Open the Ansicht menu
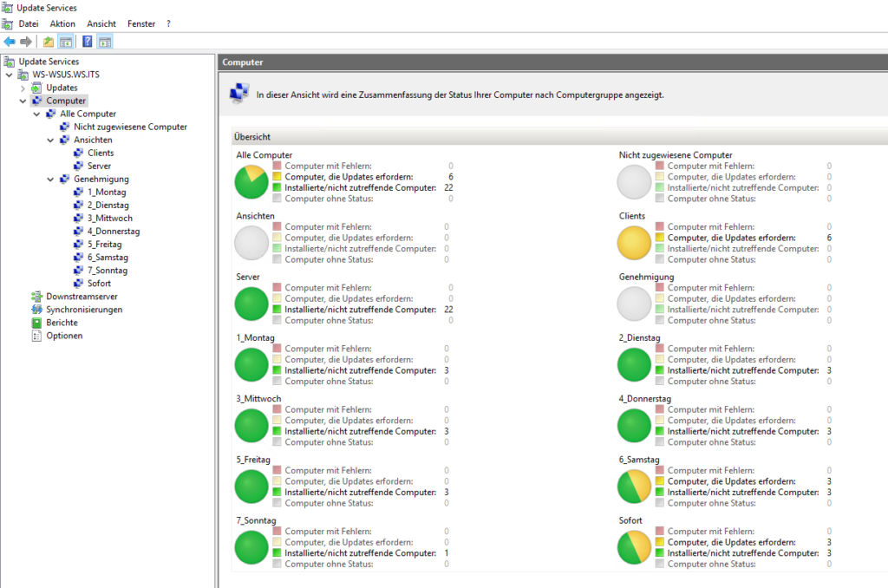This screenshot has height=588, width=888. (x=101, y=23)
